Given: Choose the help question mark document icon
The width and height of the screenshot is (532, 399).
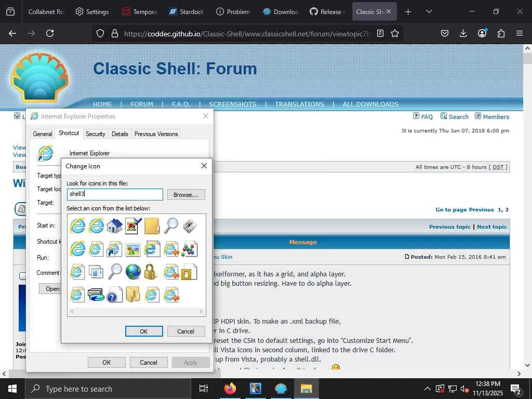Looking at the screenshot, I should point(114,295).
